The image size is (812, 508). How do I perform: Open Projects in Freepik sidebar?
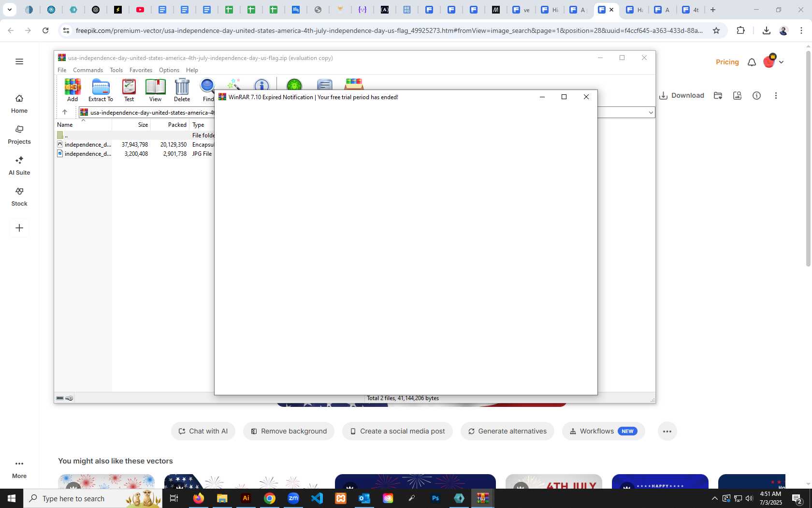coord(19,135)
